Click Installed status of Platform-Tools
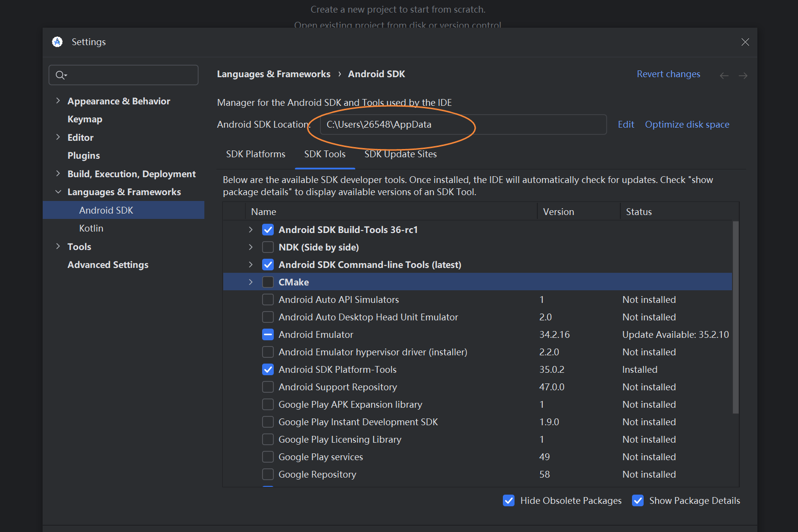 640,369
